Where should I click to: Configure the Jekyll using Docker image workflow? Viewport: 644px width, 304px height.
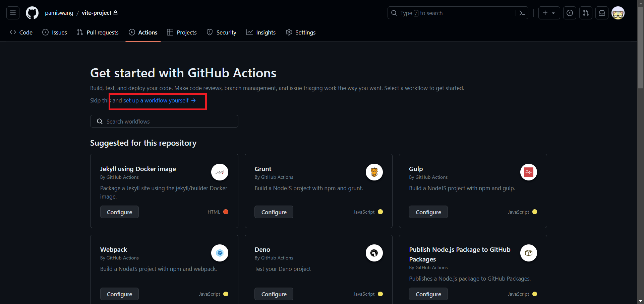pos(119,212)
